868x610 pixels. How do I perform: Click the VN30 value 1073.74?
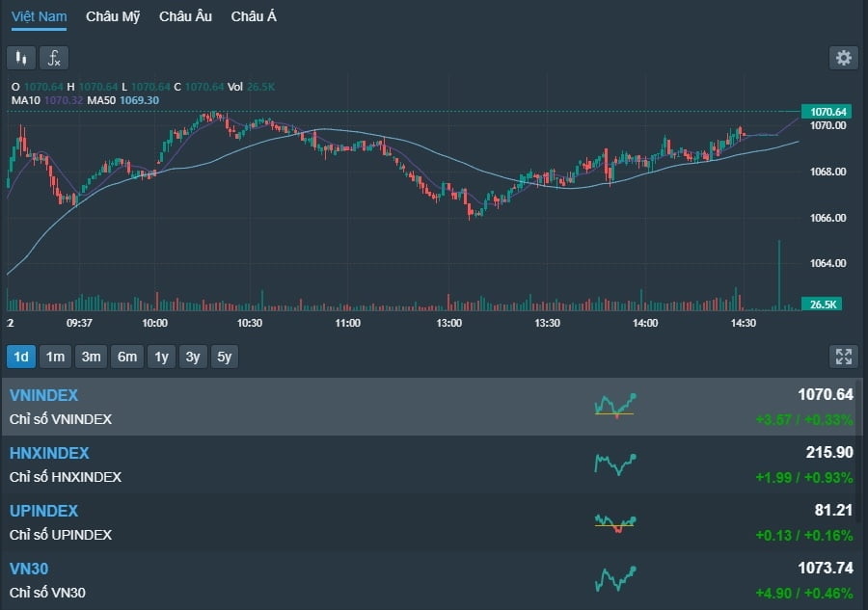pos(826,568)
